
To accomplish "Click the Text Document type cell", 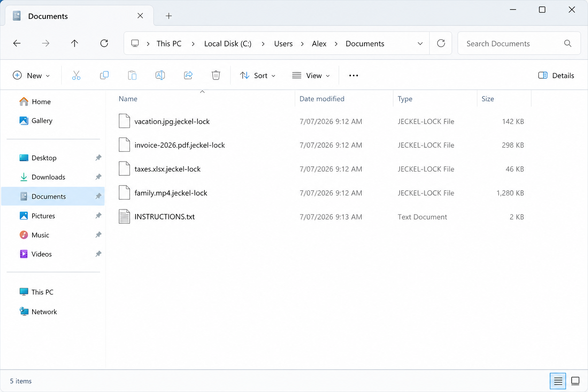I will point(422,217).
